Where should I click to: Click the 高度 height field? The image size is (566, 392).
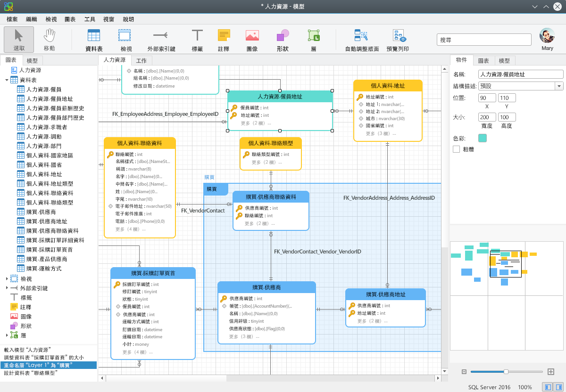[507, 117]
